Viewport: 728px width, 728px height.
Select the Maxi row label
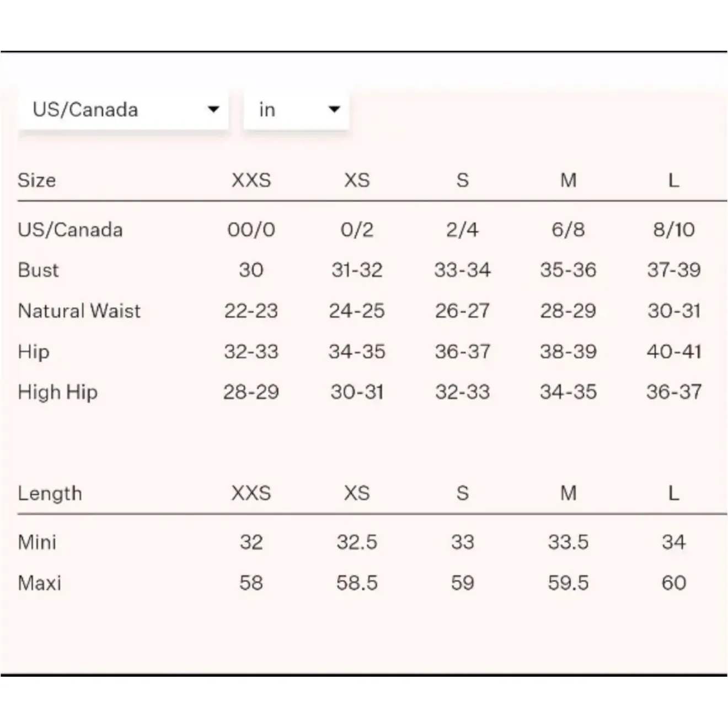point(39,583)
